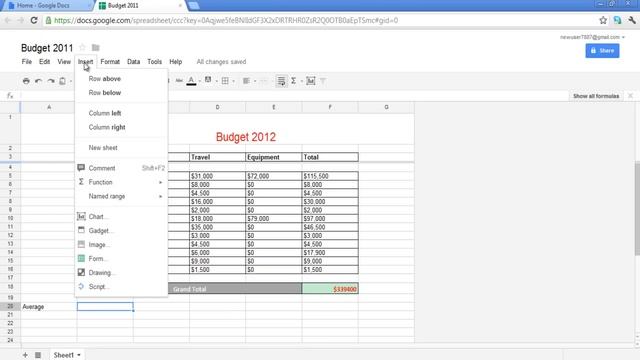
Task: Click the all sheets list icon
Action: pyautogui.click(x=38, y=355)
